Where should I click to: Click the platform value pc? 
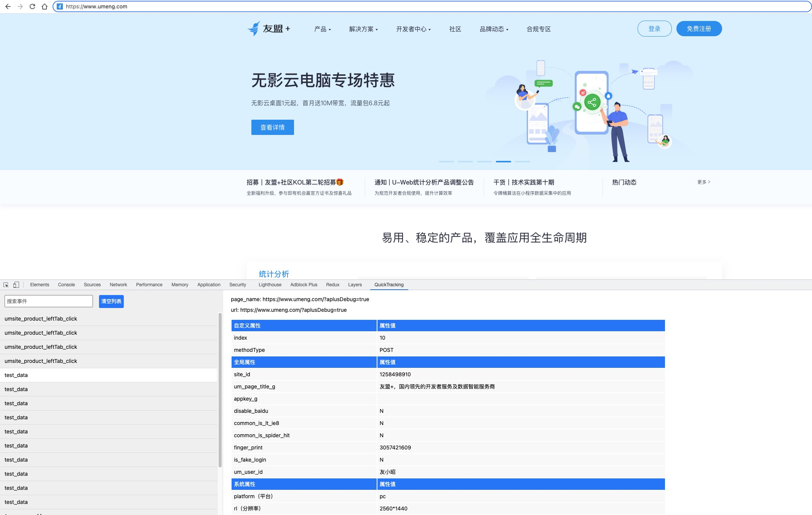tap(383, 496)
